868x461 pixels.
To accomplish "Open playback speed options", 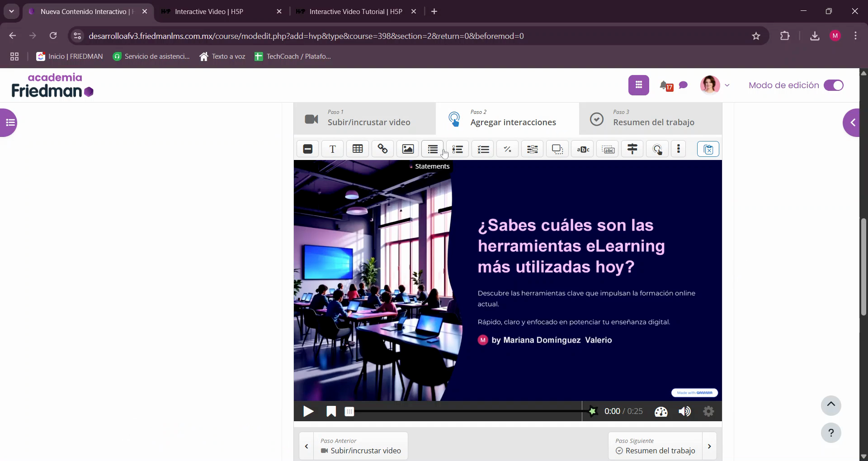I will coord(661,411).
